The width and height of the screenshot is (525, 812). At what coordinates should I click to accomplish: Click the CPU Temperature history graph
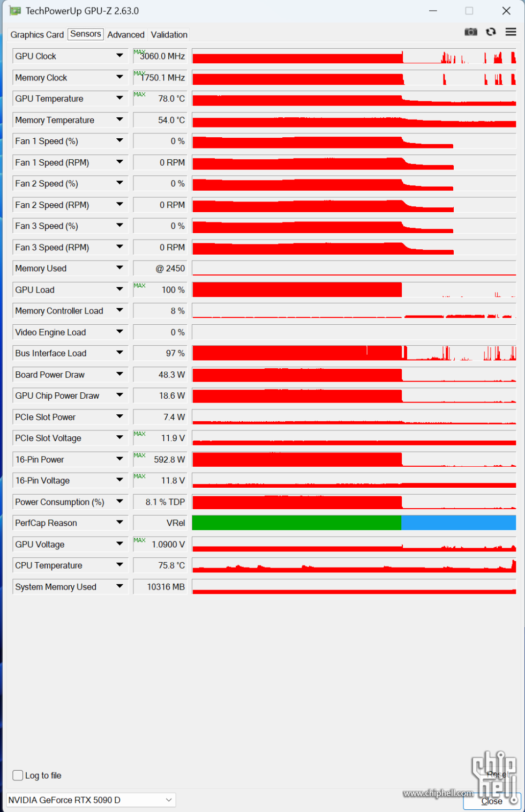point(354,565)
